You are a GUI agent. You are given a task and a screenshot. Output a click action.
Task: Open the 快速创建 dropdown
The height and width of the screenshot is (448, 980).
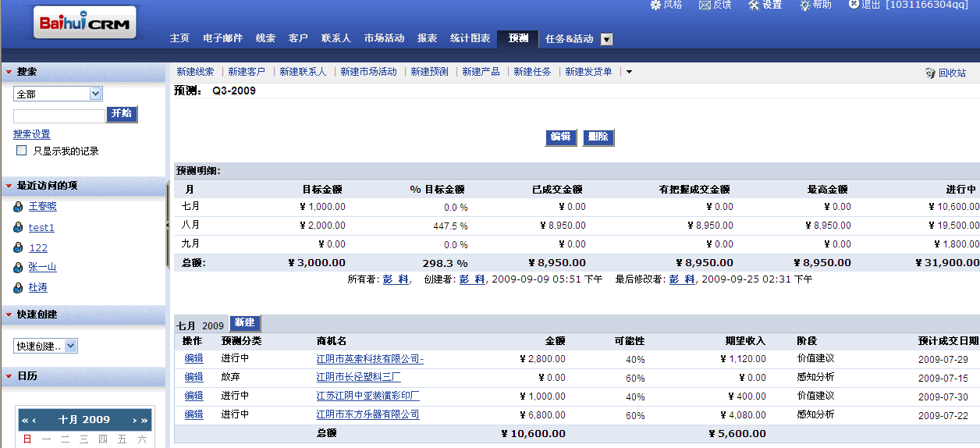(70, 346)
